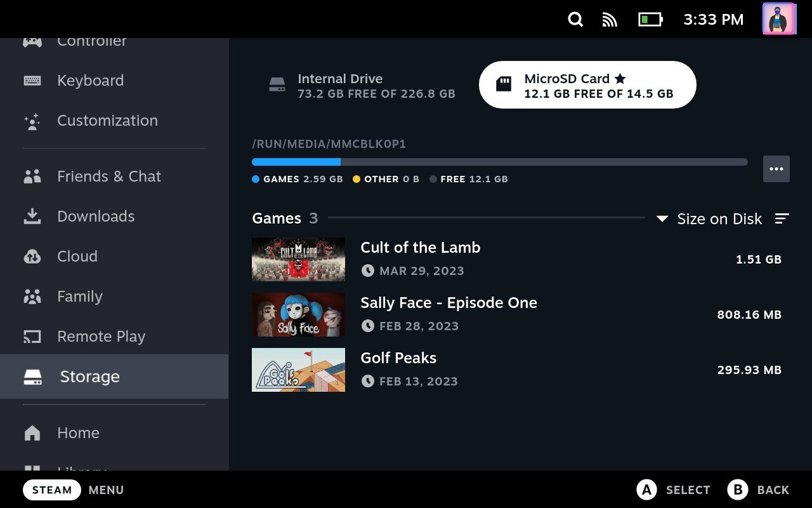Switch to Downloads settings
This screenshot has width=812, height=508.
coord(114,217)
